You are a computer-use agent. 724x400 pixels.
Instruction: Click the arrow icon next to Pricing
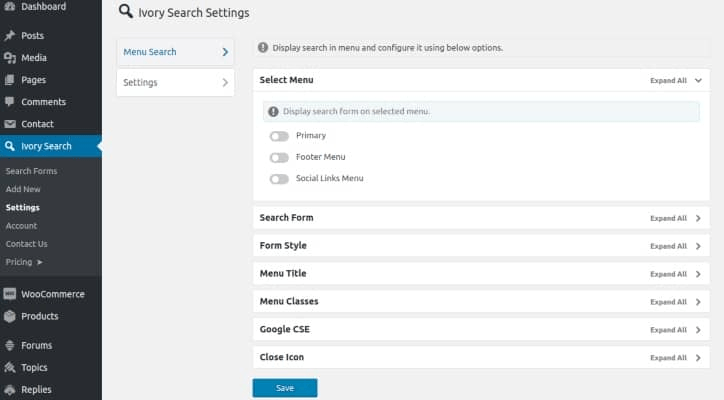(40, 262)
